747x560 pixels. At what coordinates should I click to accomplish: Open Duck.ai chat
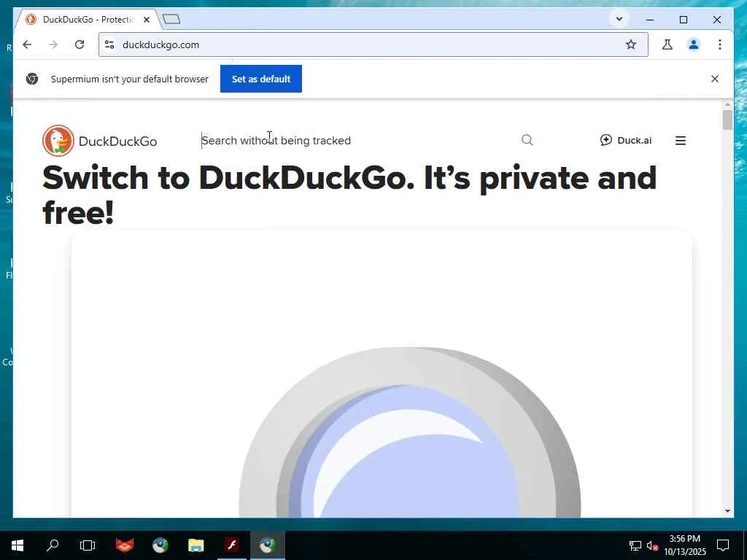coord(625,140)
